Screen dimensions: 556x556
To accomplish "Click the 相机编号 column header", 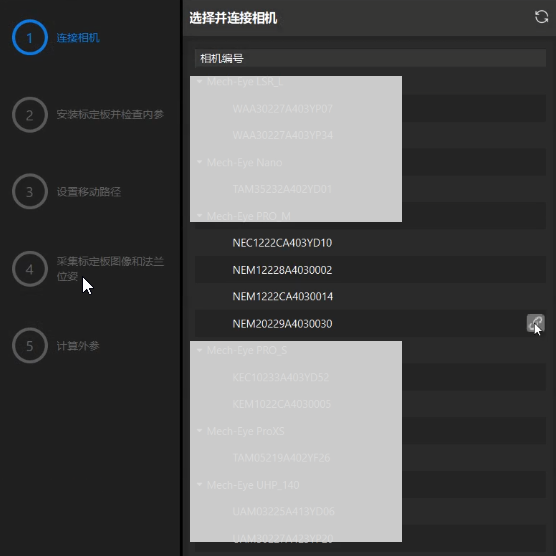I will (370, 58).
